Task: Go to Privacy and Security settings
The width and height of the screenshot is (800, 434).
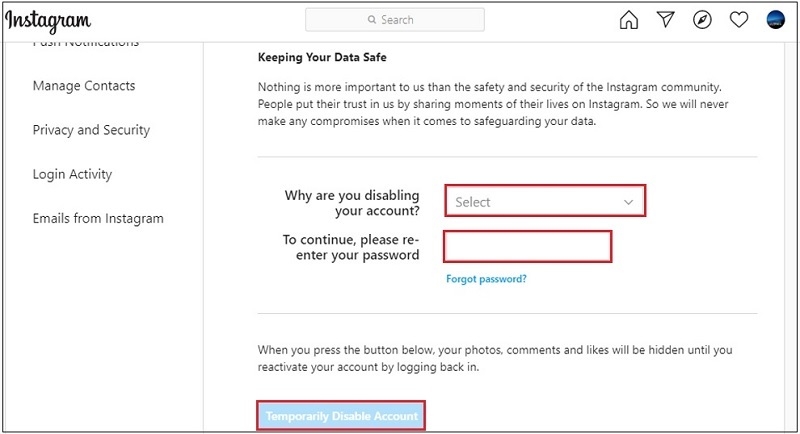Action: [91, 130]
